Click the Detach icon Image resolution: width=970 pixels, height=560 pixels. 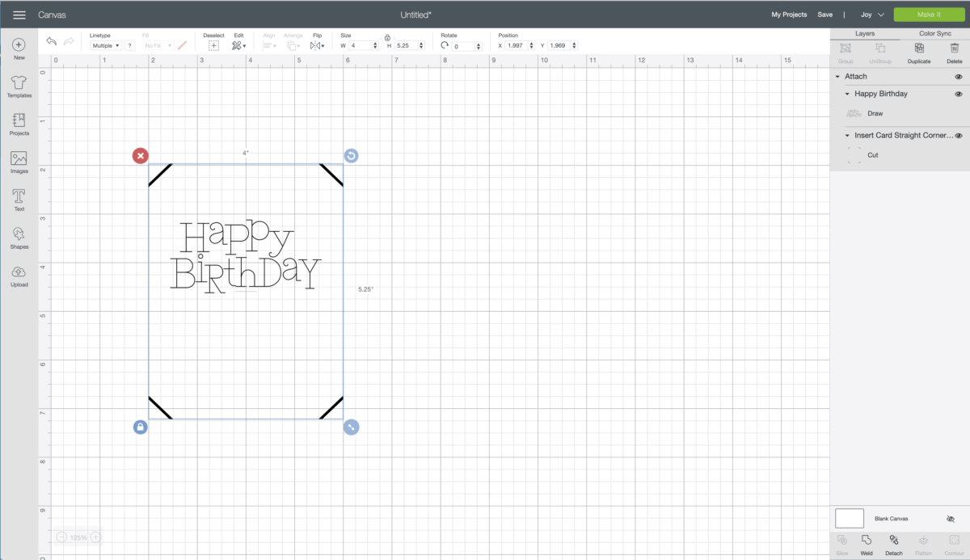[x=894, y=542]
